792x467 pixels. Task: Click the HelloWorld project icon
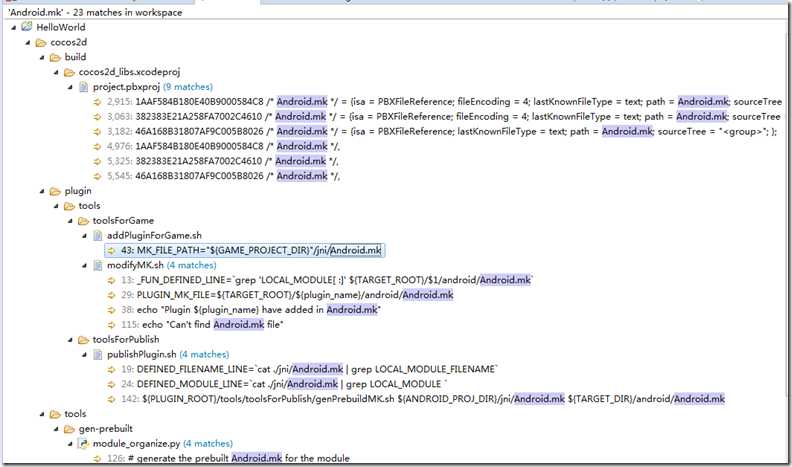27,27
